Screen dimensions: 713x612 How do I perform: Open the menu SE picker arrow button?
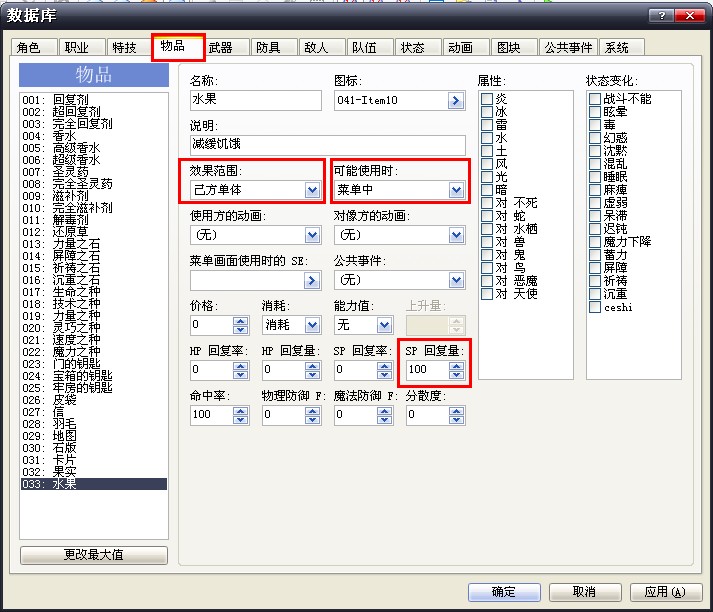point(311,281)
